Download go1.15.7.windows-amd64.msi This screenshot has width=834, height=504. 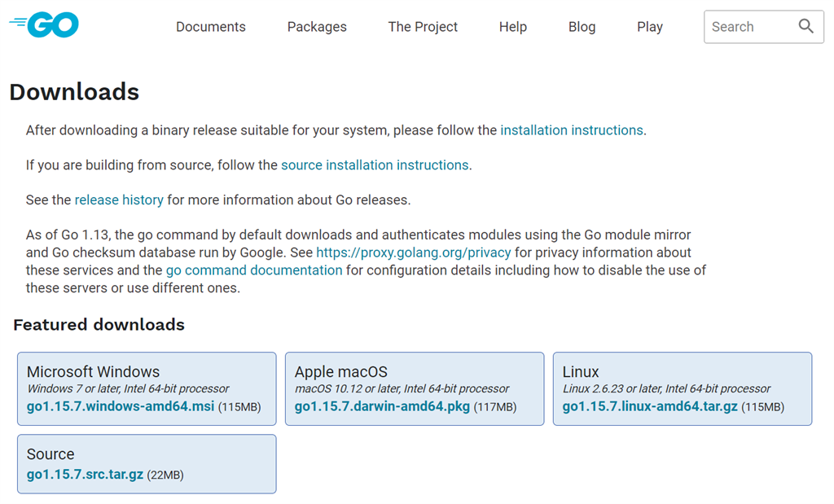(x=121, y=406)
